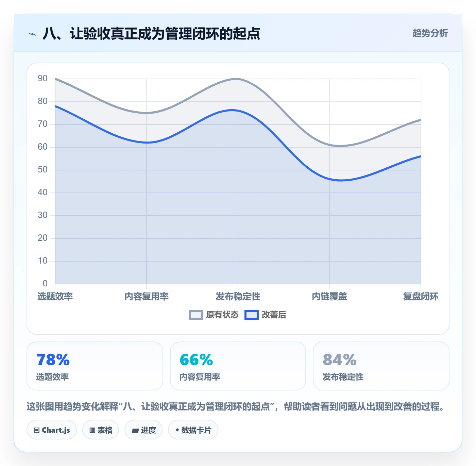476x466 pixels.
Task: Open the 84% 发布稳定性 data card
Action: [381, 366]
